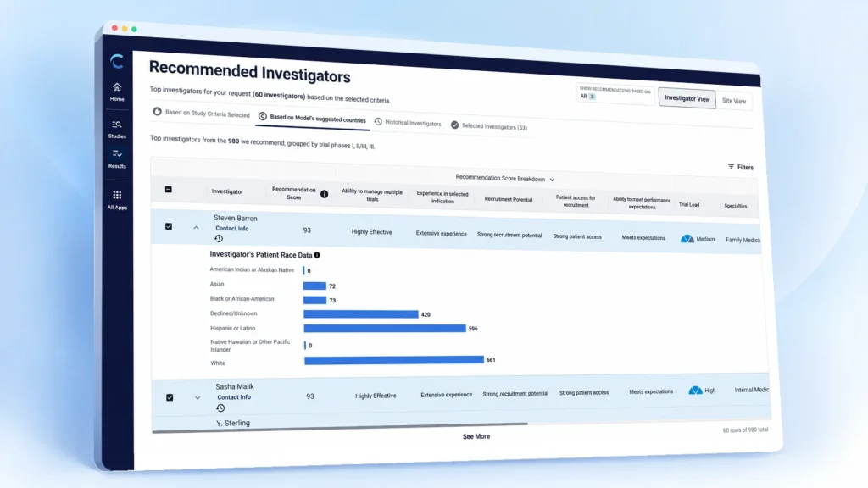The height and width of the screenshot is (488, 868).
Task: Click the Hispanic or Latino bar (596)
Action: [385, 329]
